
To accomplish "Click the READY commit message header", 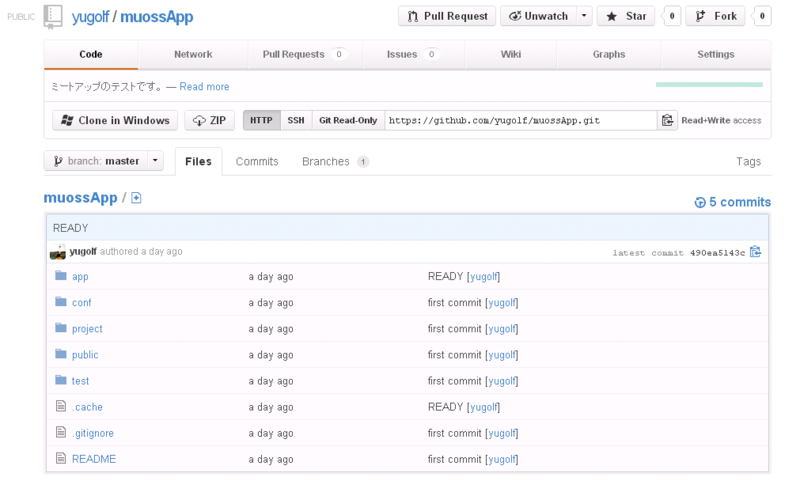I will [x=71, y=228].
